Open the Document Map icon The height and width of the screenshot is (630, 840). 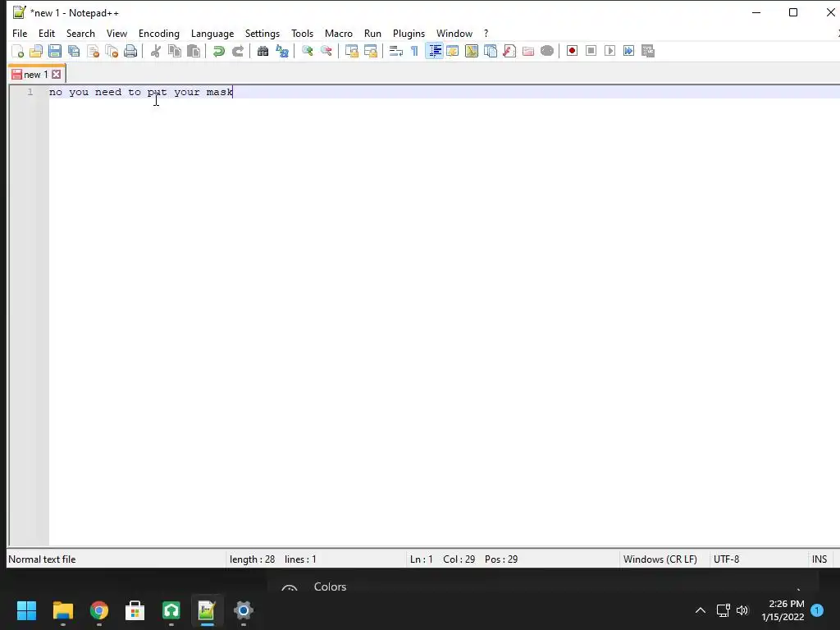472,51
